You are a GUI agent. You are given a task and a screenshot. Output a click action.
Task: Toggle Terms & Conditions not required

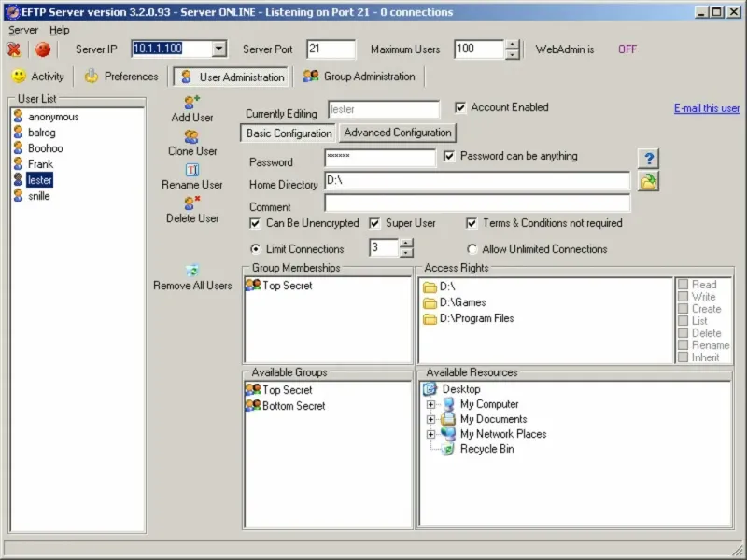(x=472, y=223)
